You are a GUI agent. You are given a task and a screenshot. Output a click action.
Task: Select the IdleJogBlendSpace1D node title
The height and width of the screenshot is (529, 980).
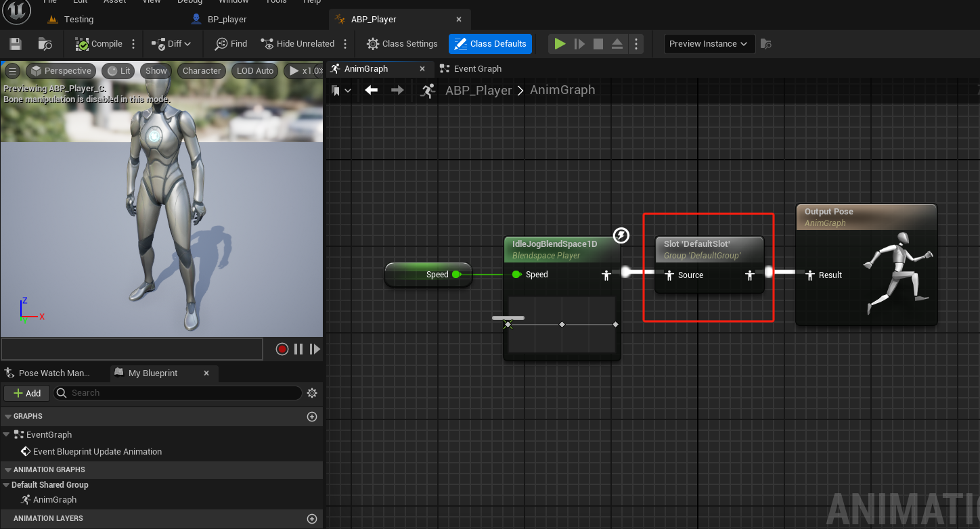click(x=554, y=244)
